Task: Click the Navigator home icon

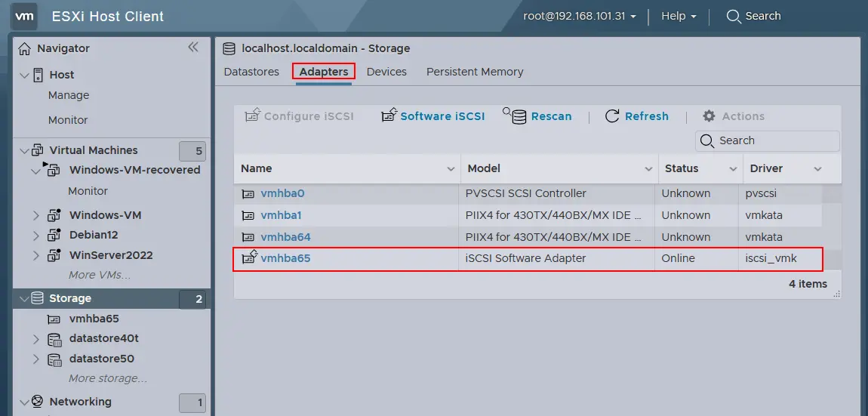Action: click(24, 49)
